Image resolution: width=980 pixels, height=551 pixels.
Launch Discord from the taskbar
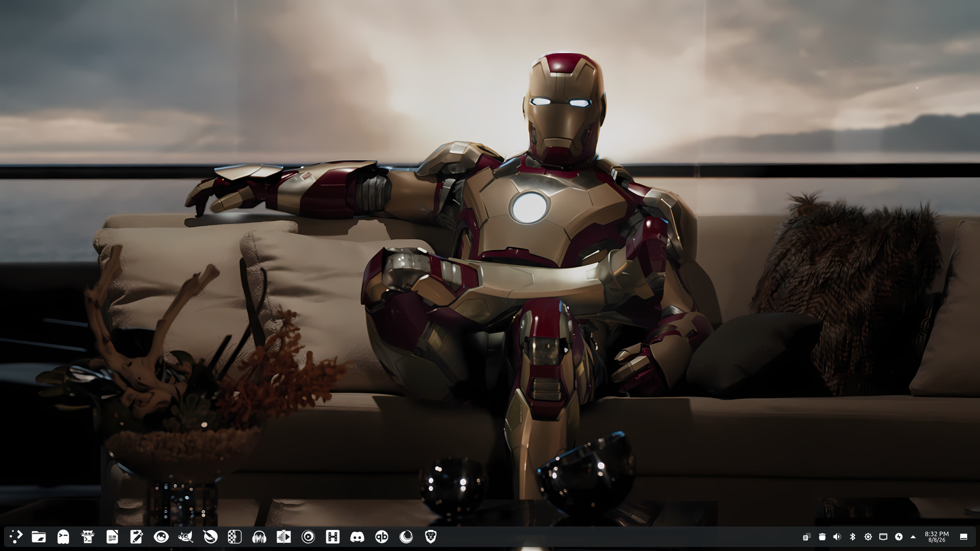(357, 536)
